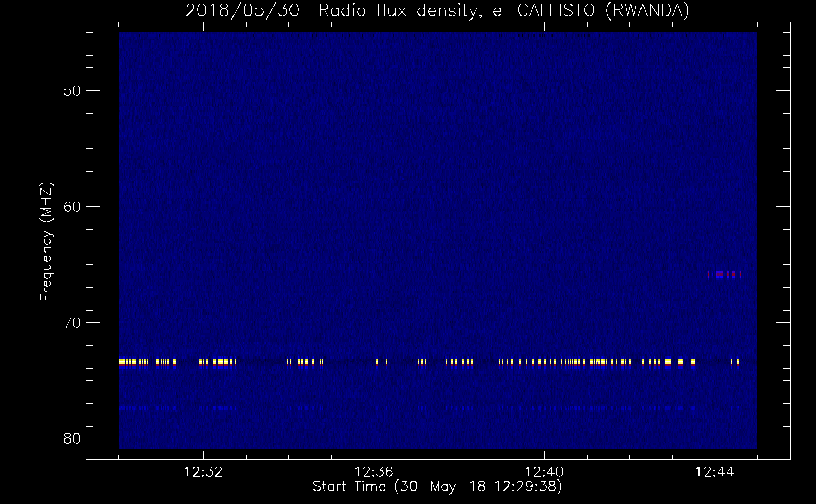The width and height of the screenshot is (816, 504).
Task: Click the 12:40 time tick label
Action: pyautogui.click(x=544, y=472)
